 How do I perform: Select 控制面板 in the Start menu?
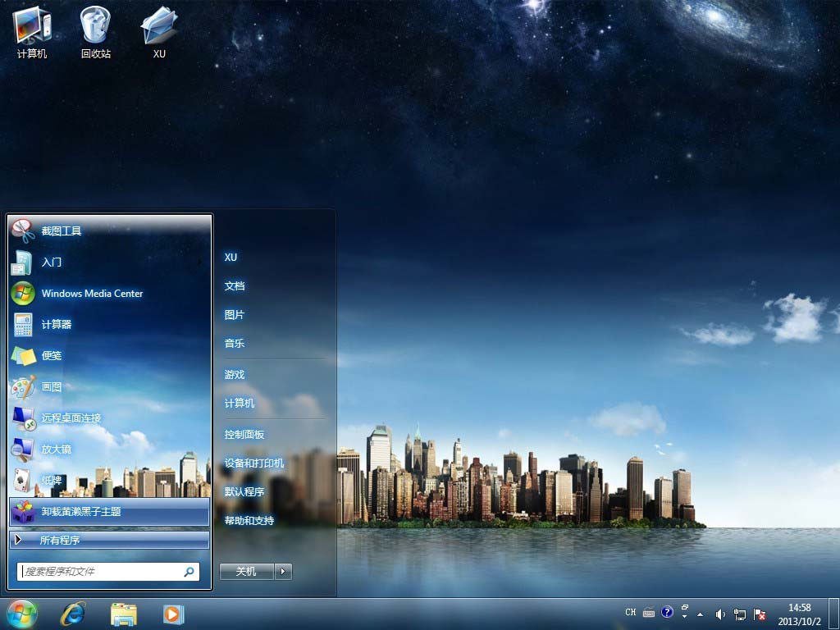coord(244,435)
